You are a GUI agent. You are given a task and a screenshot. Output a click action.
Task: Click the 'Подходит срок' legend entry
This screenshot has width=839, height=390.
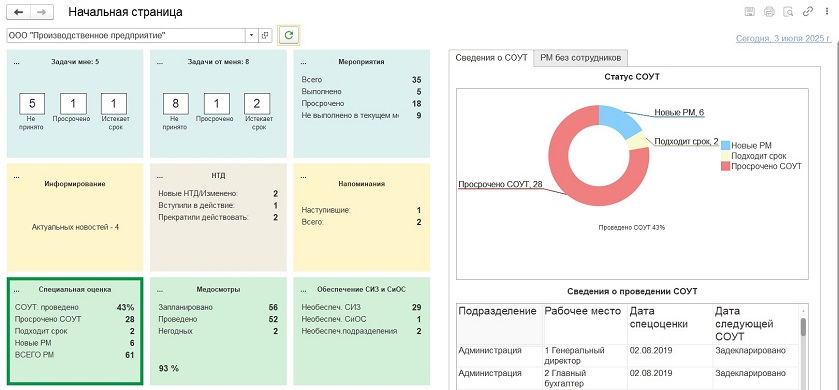tap(754, 156)
